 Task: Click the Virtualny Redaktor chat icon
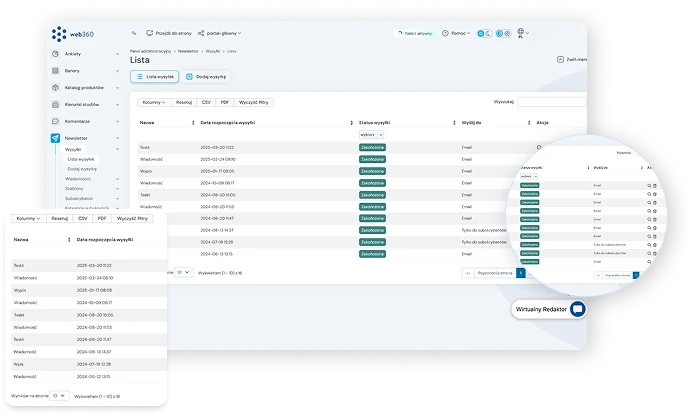point(577,310)
